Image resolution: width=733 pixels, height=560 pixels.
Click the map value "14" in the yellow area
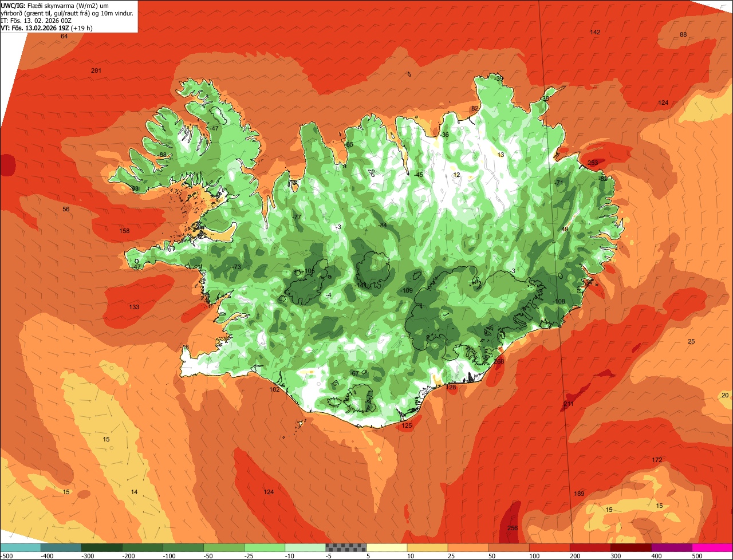(134, 492)
